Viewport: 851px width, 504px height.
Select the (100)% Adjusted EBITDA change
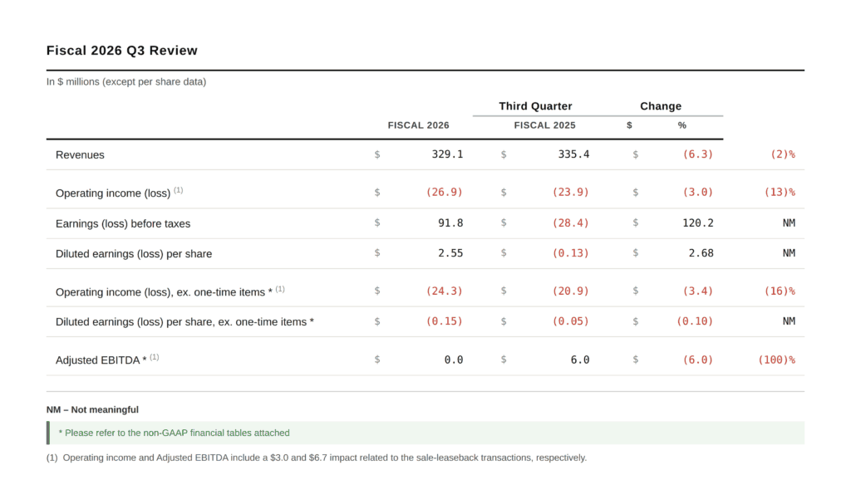(775, 360)
